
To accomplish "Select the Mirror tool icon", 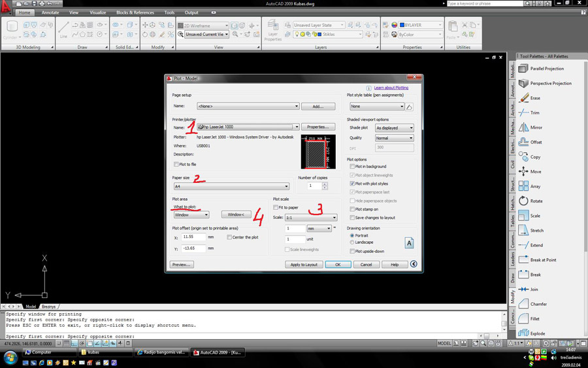I will [524, 127].
